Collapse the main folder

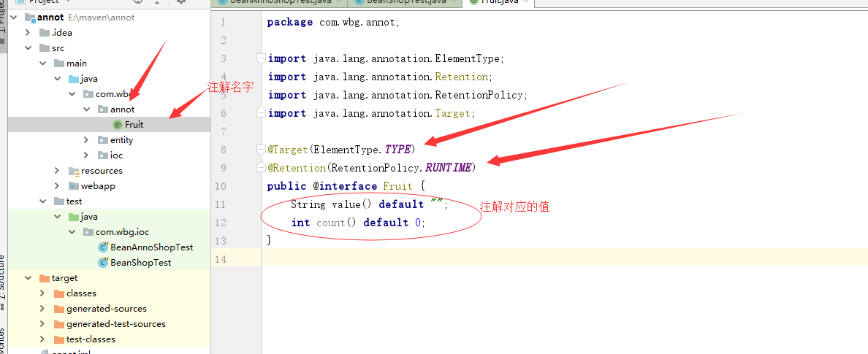pyautogui.click(x=42, y=64)
